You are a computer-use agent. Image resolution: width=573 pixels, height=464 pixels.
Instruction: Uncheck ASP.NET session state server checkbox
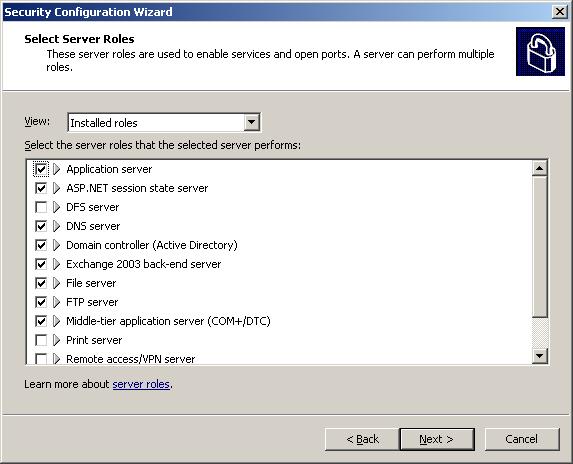tap(41, 188)
